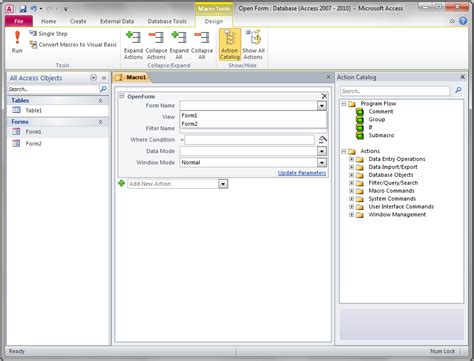Open the Add New Action combo box
This screenshot has width=474, height=361.
(178, 184)
